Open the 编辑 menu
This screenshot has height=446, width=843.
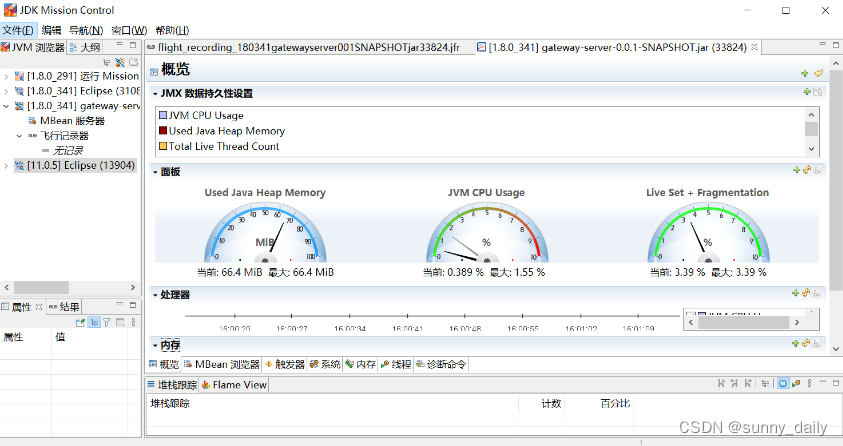tap(51, 30)
